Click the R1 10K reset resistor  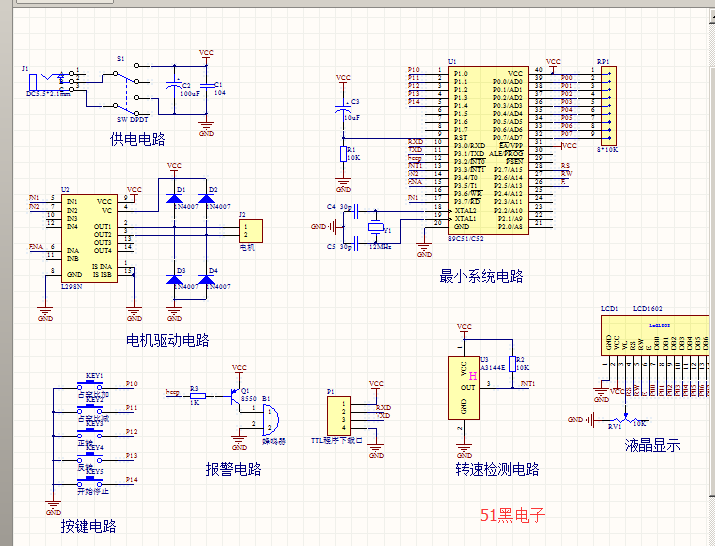point(343,154)
